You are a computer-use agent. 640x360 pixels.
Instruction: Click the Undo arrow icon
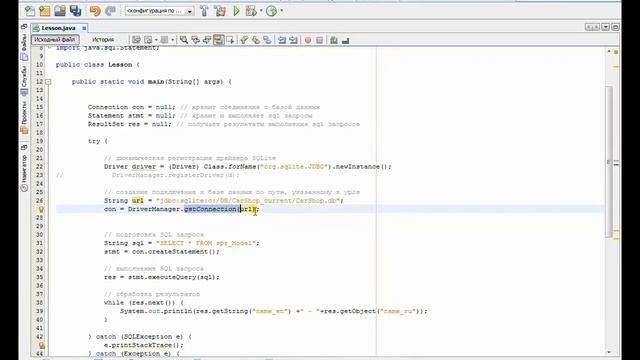tap(95, 11)
